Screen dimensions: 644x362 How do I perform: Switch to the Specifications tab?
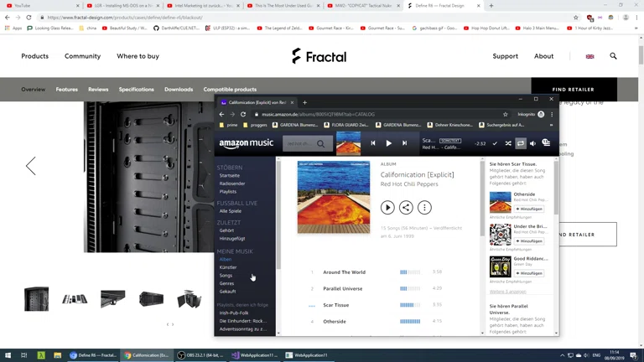coord(136,89)
